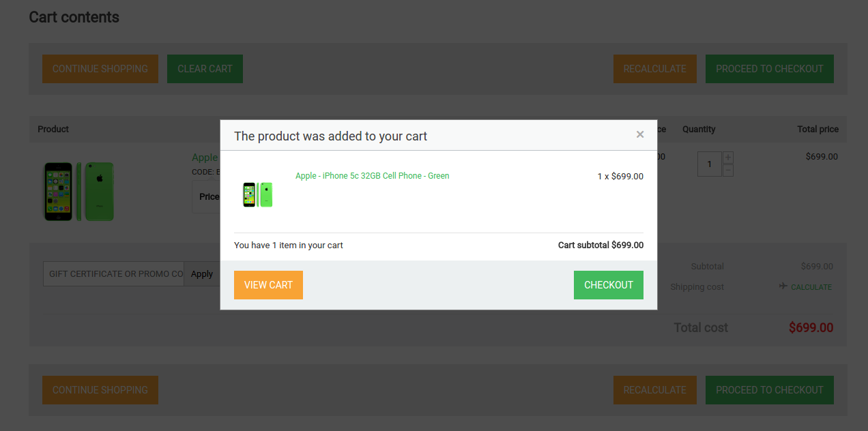868x431 pixels.
Task: Click the airplane shipping icon
Action: pyautogui.click(x=783, y=286)
